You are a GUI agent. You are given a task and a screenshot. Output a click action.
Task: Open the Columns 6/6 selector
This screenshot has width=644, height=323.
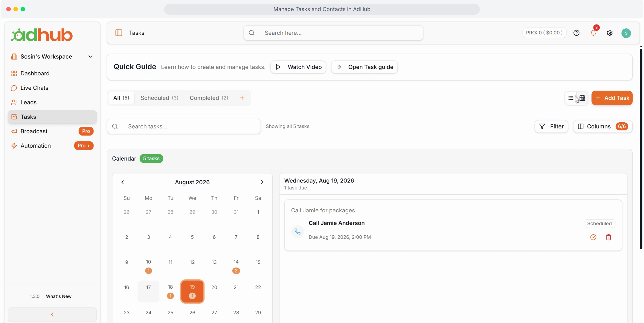click(602, 127)
